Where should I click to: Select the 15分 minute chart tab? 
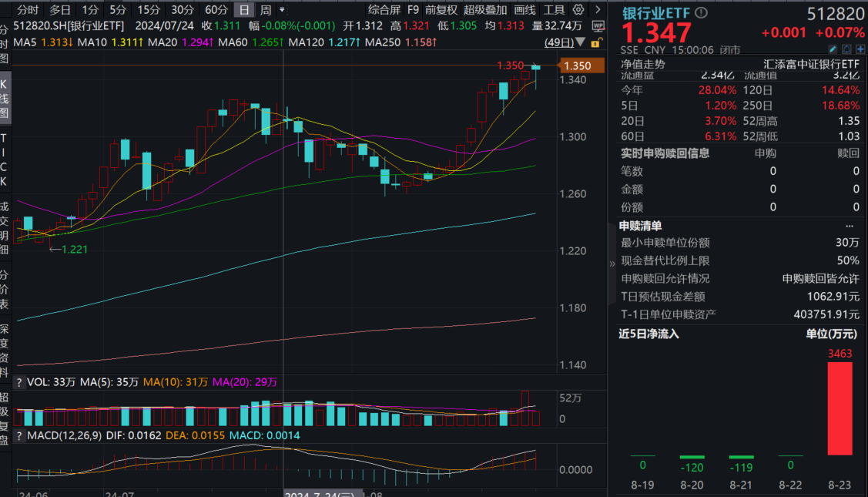coord(149,9)
